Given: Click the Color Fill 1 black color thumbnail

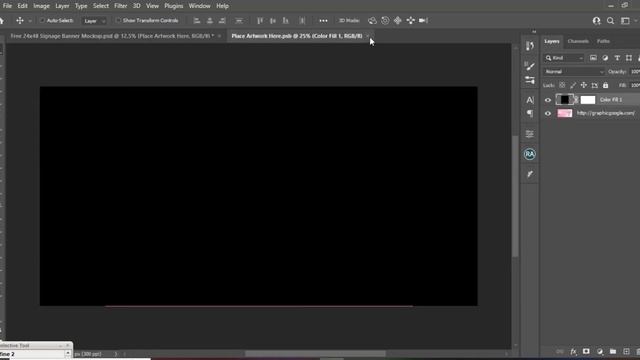Looking at the screenshot, I should [564, 100].
